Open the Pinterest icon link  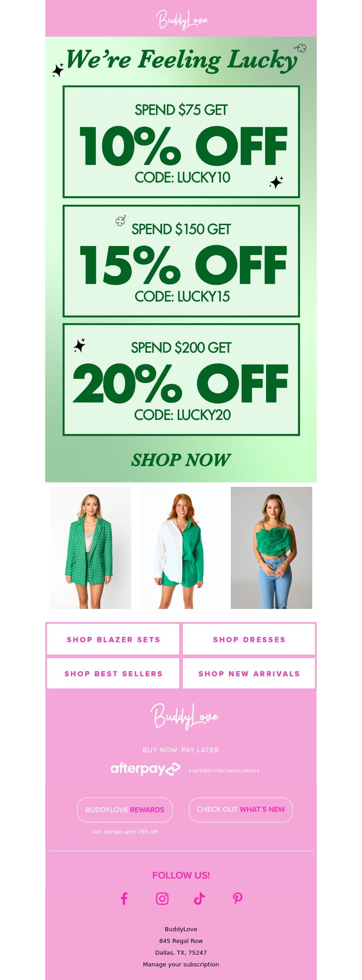(x=238, y=899)
